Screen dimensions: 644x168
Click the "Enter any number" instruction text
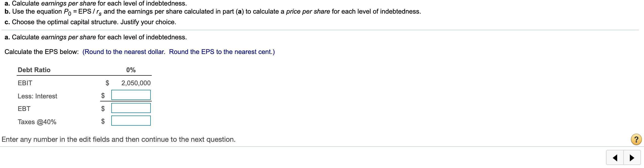click(118, 139)
